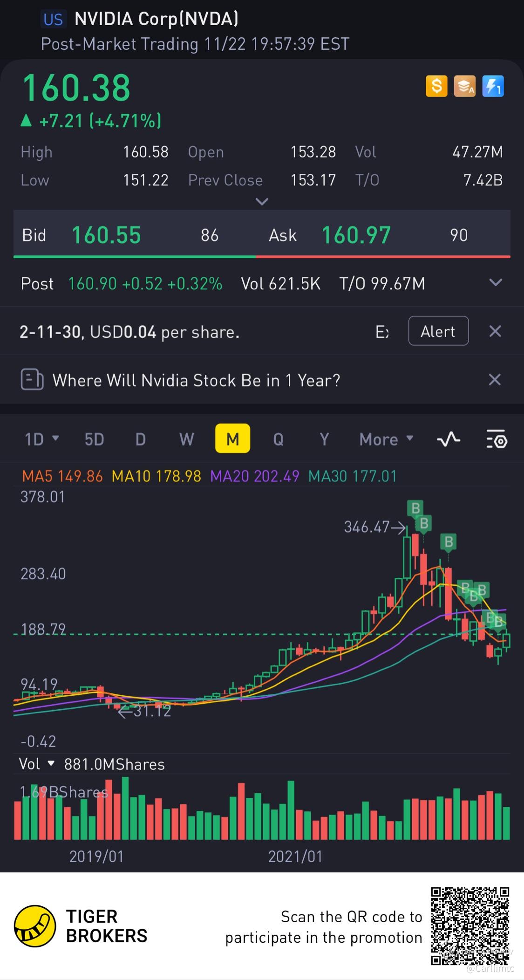524x980 pixels.
Task: Tap the 31.12 low price label on chart
Action: pyautogui.click(x=152, y=711)
